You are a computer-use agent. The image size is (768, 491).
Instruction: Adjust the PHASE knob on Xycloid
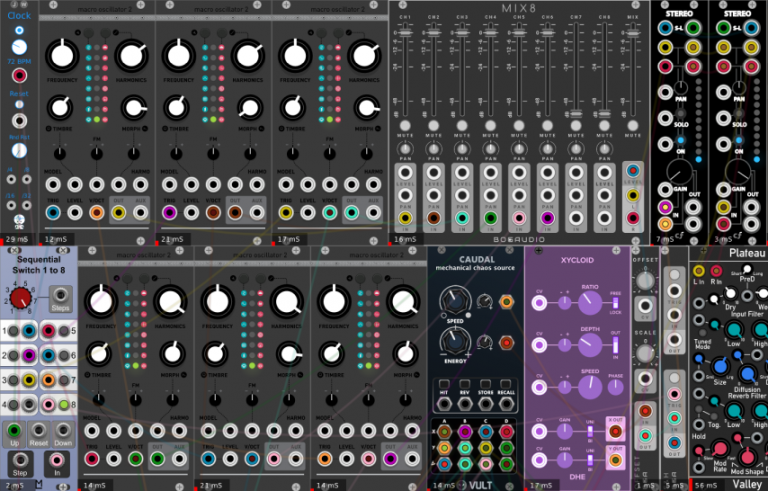(616, 387)
